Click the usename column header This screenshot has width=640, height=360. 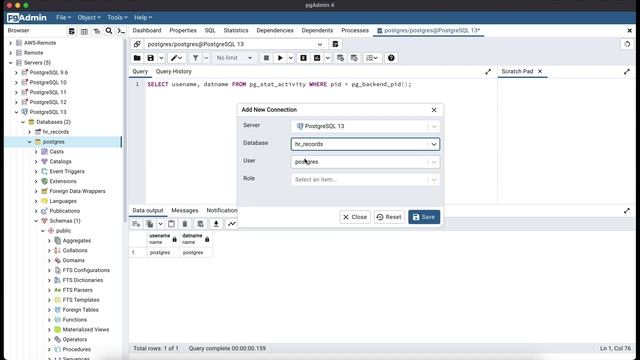click(163, 239)
